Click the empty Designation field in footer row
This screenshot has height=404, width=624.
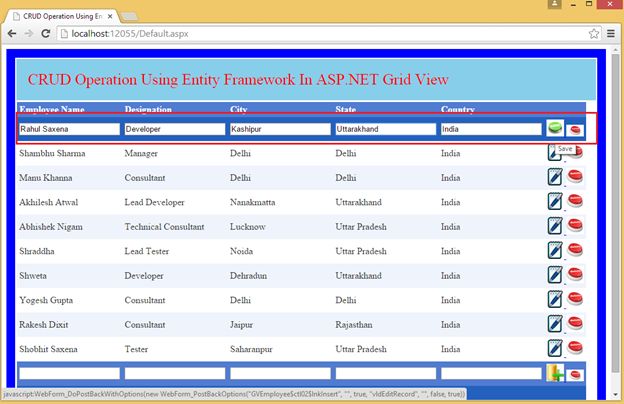pyautogui.click(x=175, y=373)
